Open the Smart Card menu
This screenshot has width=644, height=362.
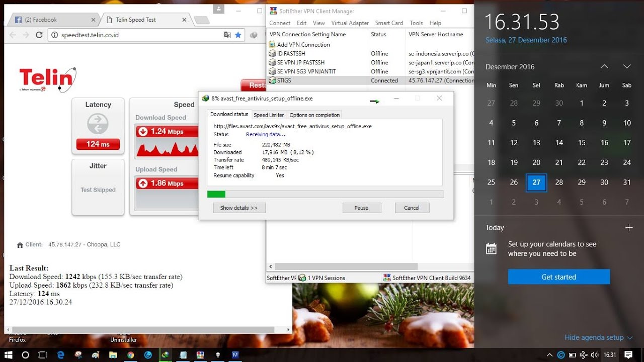click(389, 23)
